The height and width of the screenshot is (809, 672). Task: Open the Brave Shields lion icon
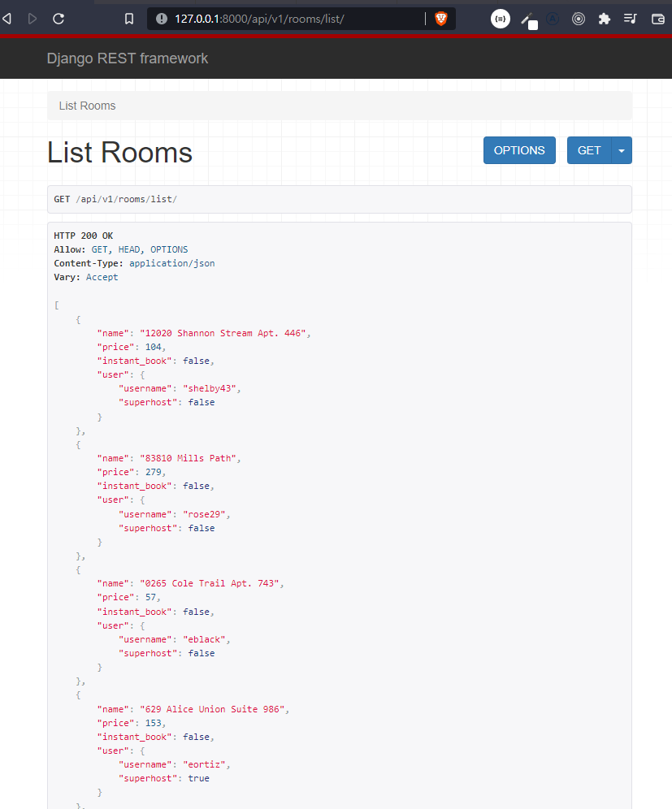click(440, 19)
